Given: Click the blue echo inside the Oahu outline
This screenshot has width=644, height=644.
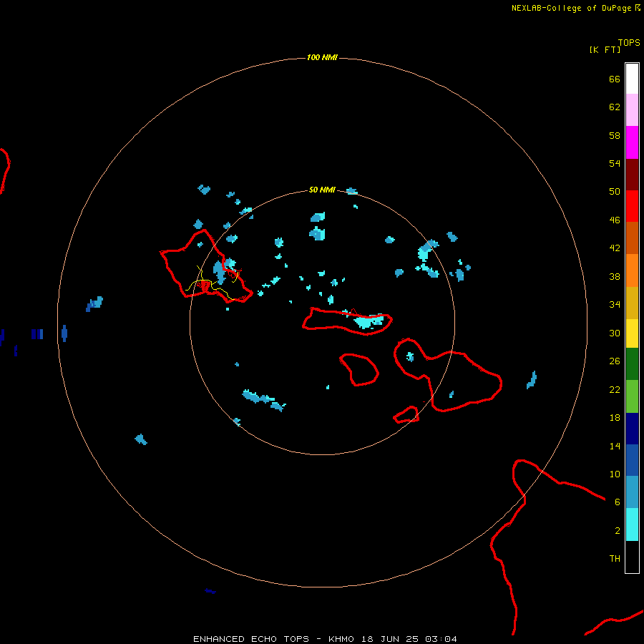Looking at the screenshot, I should pos(220,272).
